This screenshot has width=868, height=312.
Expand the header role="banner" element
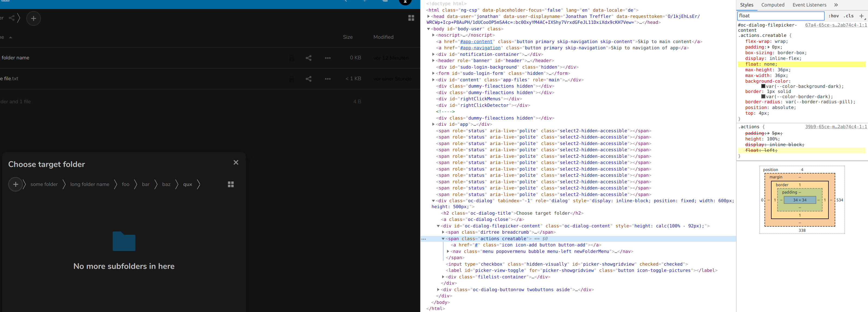click(x=433, y=61)
